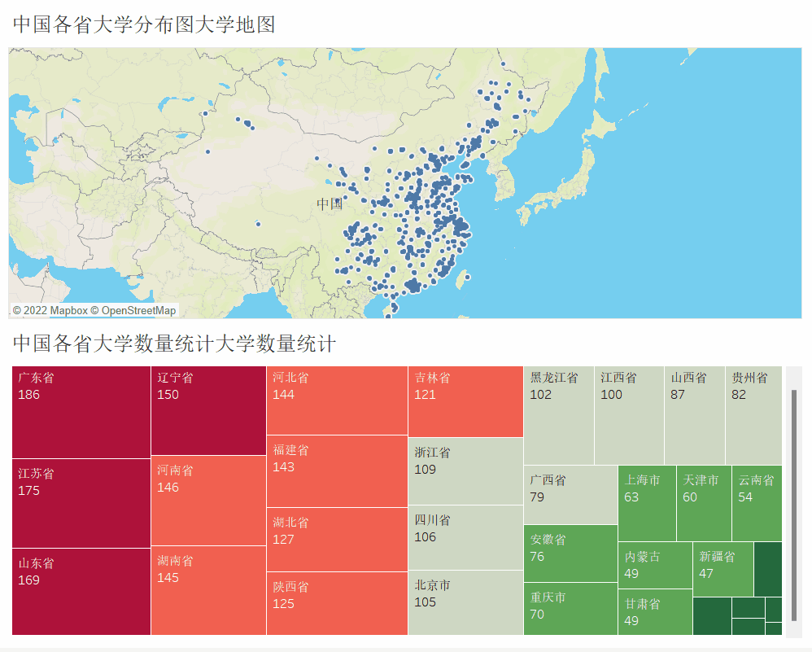This screenshot has height=652, width=812.
Task: Click the 河南省 146 tile
Action: [x=208, y=501]
